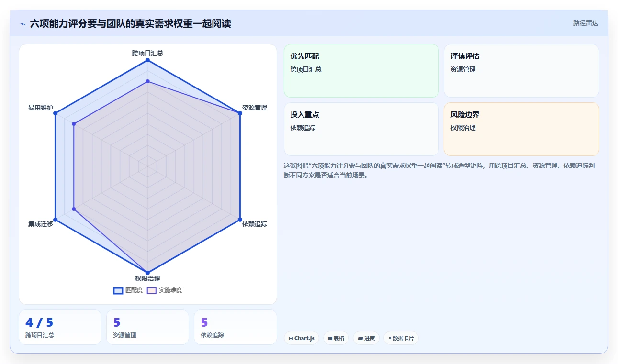618x364 pixels.
Task: Click the 实施难度 data point on 跨项目汇总 axis
Action: 147,81
